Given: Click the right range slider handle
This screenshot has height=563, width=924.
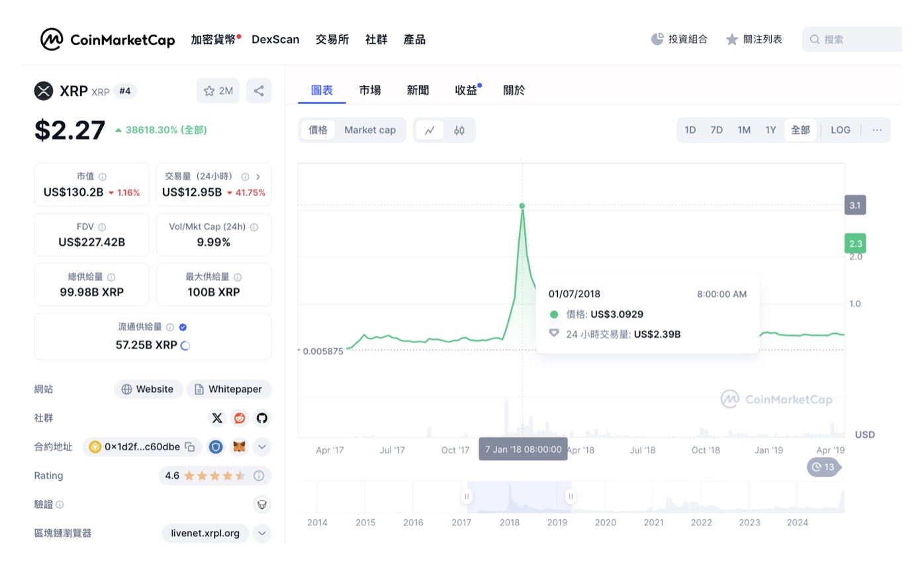Looking at the screenshot, I should pos(571,496).
